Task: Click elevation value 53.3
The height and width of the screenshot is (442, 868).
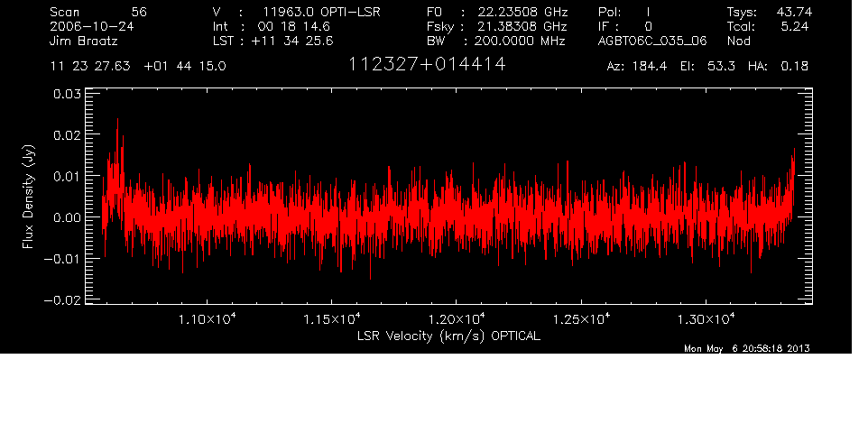Action: (721, 67)
